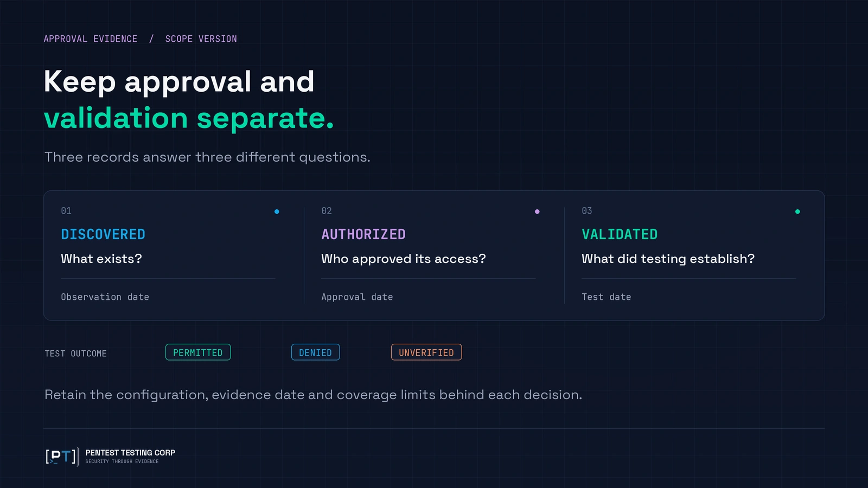Screen dimensions: 868x488
Task: Click the PENTEST TESTING CORP name
Action: pos(130,453)
